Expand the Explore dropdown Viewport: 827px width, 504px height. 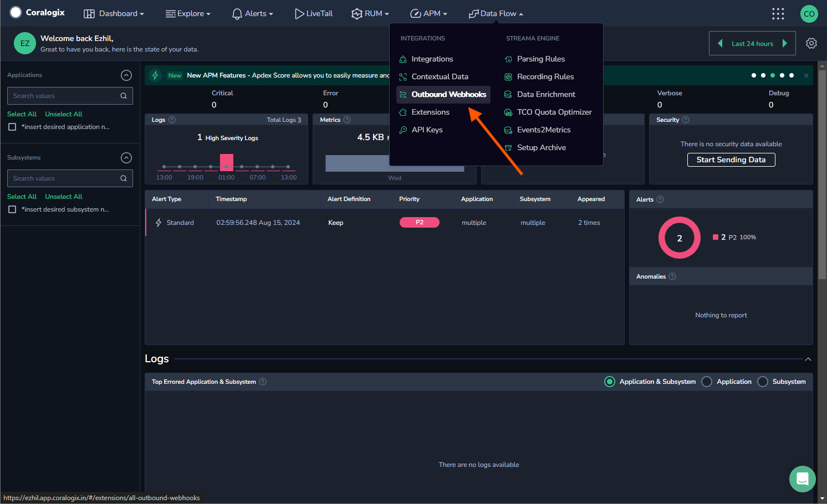[188, 13]
